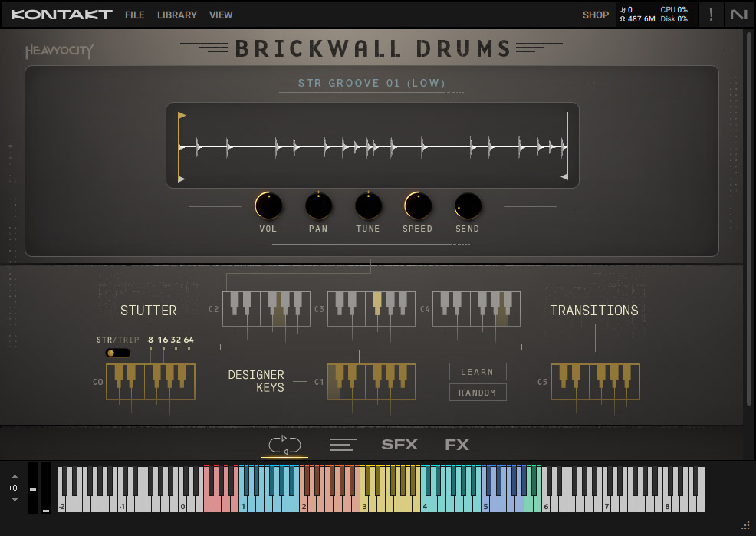Image resolution: width=756 pixels, height=536 pixels.
Task: Click the STUTTER section label
Action: (x=149, y=311)
